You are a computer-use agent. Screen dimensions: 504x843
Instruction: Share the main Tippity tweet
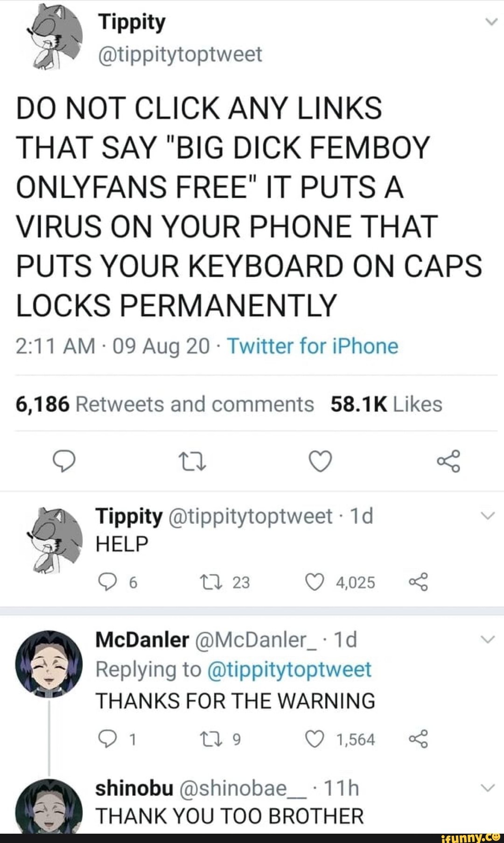coord(449,461)
